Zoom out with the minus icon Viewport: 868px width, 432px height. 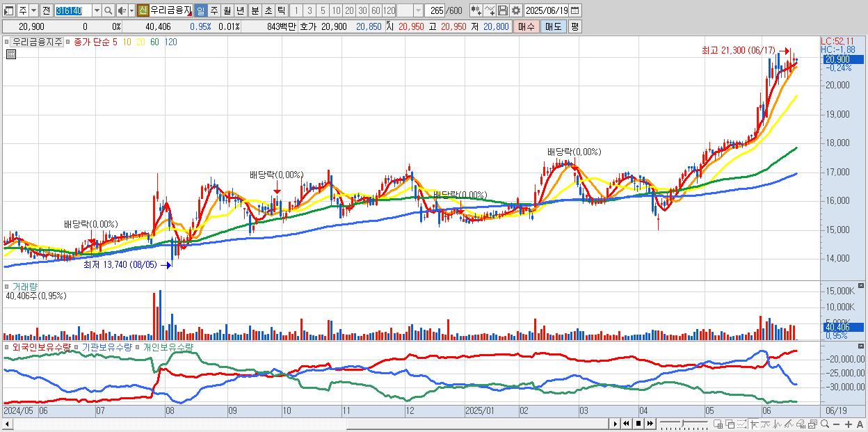point(836,424)
